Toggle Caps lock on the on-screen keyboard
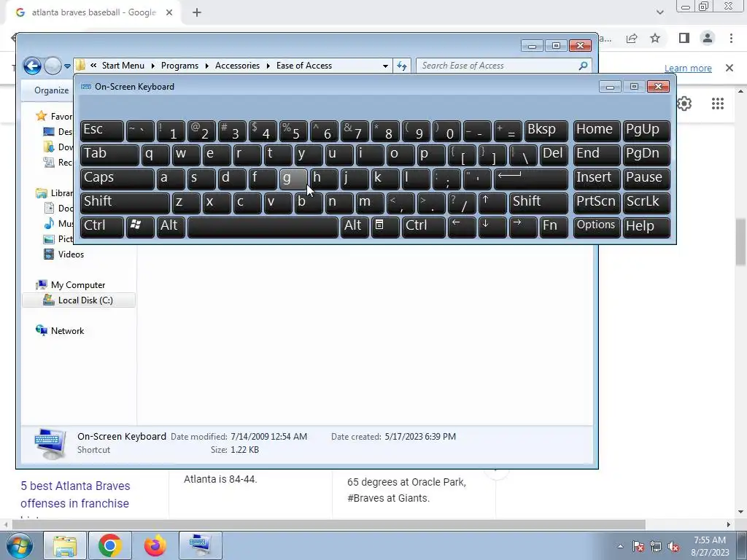747x560 pixels. point(117,179)
